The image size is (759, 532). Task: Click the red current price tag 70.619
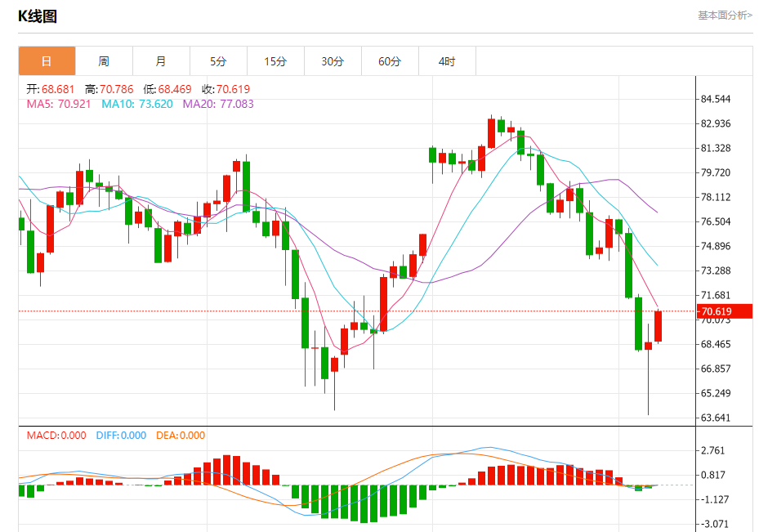point(724,311)
